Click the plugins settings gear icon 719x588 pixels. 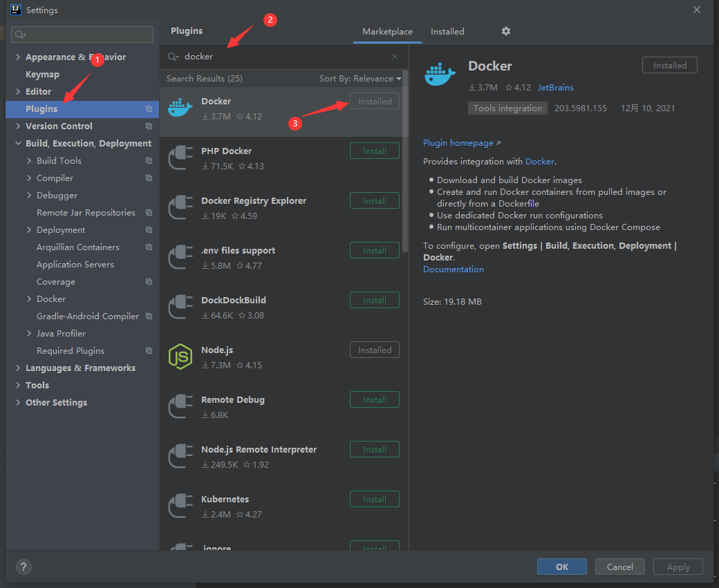(x=505, y=32)
